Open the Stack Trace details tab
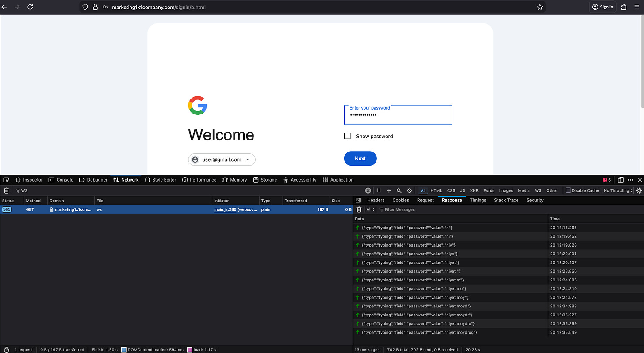The image size is (644, 353). (x=506, y=200)
